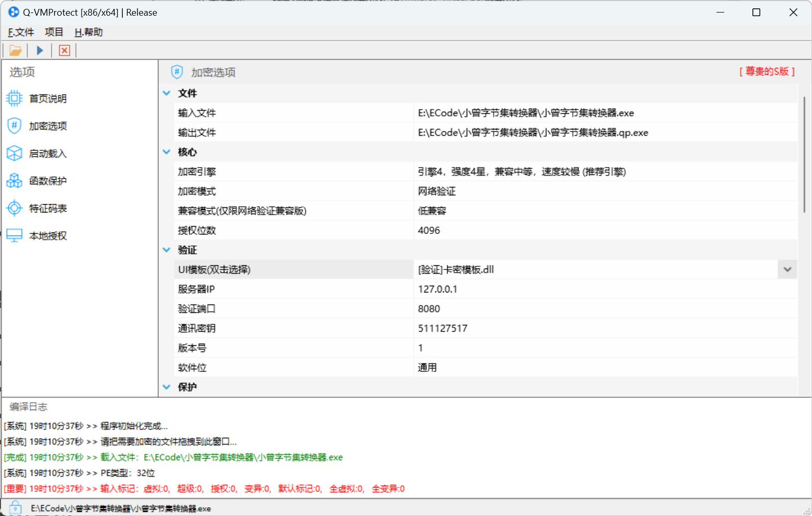Collapse the 文件 section
The width and height of the screenshot is (812, 516).
[x=166, y=93]
